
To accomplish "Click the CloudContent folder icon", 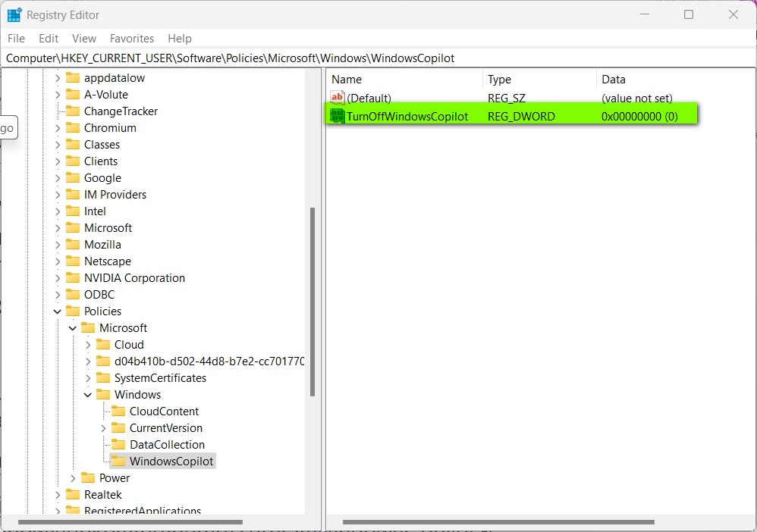I will [118, 411].
